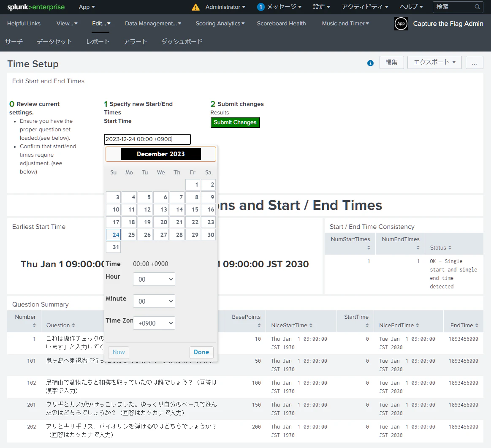The width and height of the screenshot is (491, 448).
Task: Click the Capture the Flag App icon
Action: (401, 24)
